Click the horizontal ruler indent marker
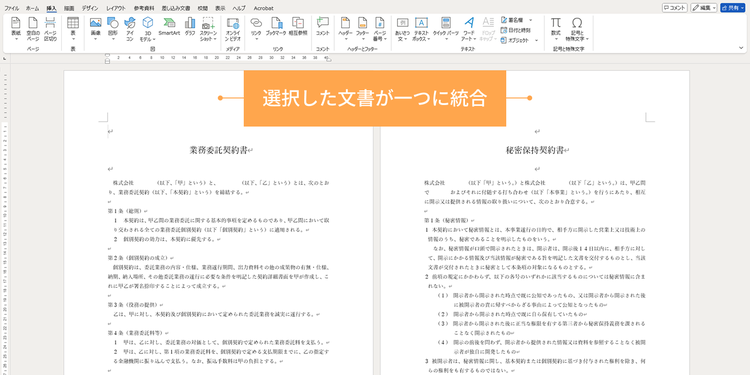750x375 pixels. (107, 58)
